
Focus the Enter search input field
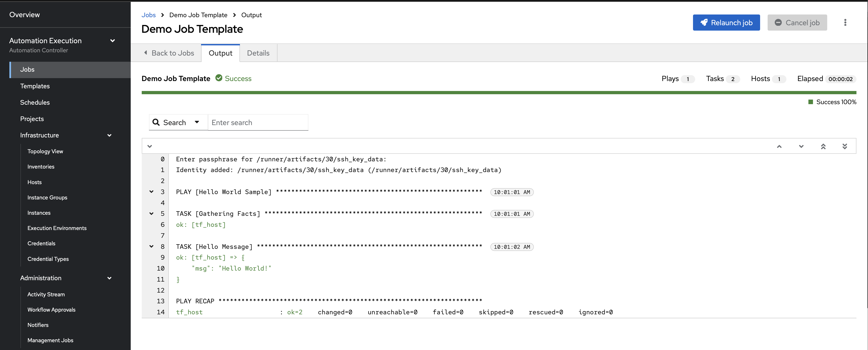click(x=258, y=123)
